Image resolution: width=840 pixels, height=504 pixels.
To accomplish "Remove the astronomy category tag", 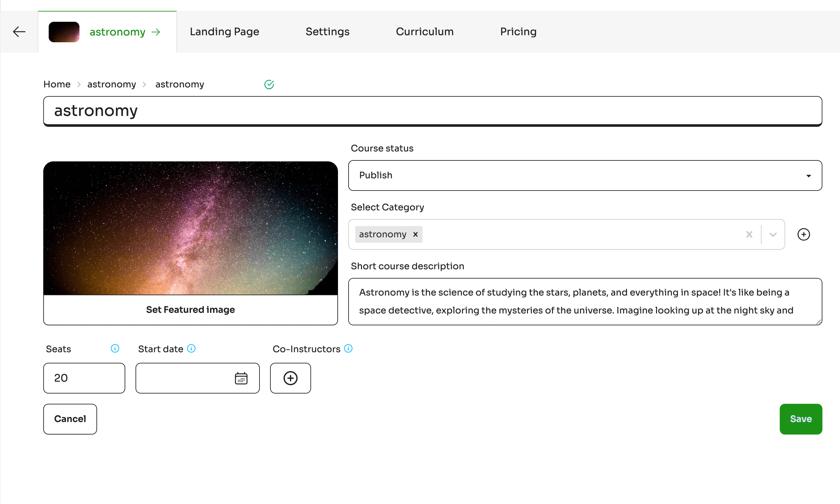I will (x=415, y=234).
